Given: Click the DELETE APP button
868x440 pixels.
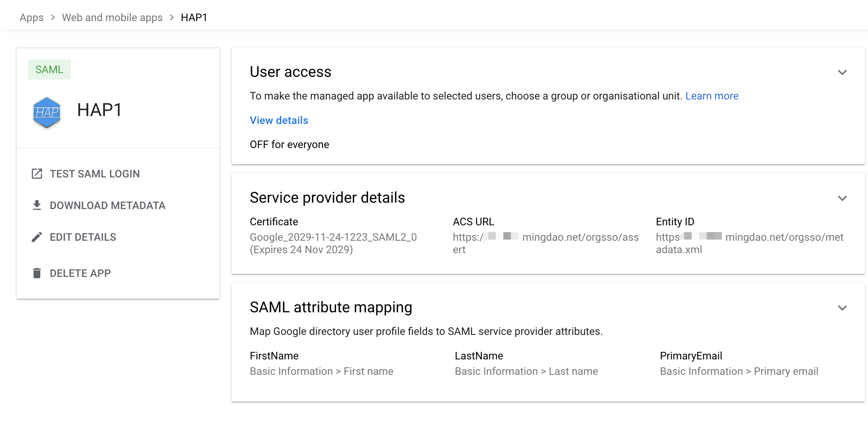Looking at the screenshot, I should [72, 273].
